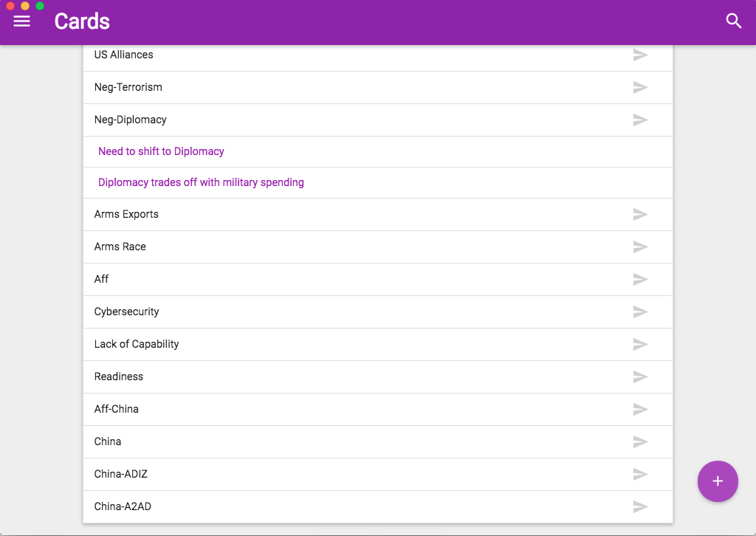Click the search magnifier icon
The image size is (756, 536).
(733, 21)
